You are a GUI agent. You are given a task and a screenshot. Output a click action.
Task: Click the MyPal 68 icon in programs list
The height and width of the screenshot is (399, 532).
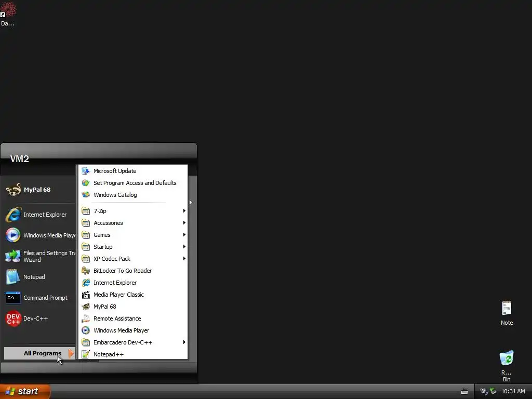(86, 307)
